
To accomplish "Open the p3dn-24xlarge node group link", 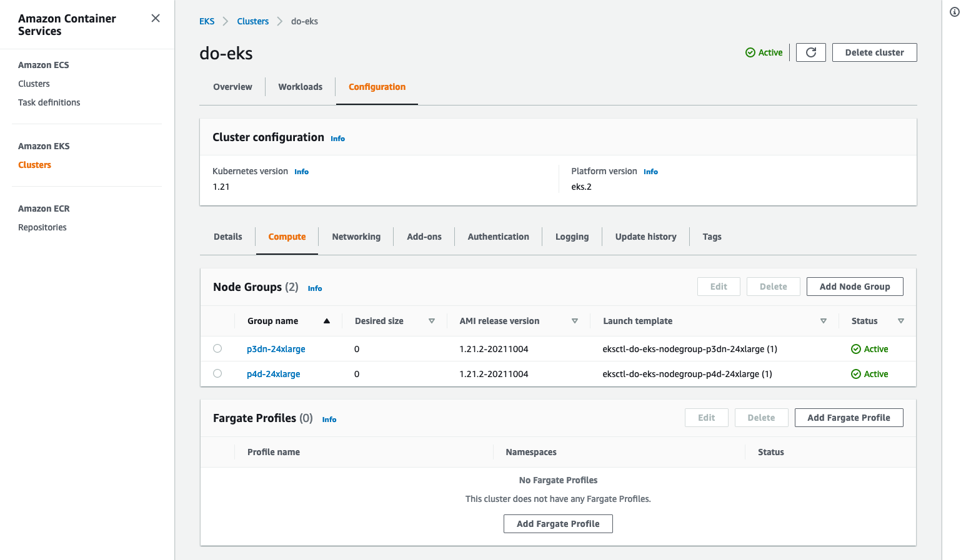I will pos(276,349).
